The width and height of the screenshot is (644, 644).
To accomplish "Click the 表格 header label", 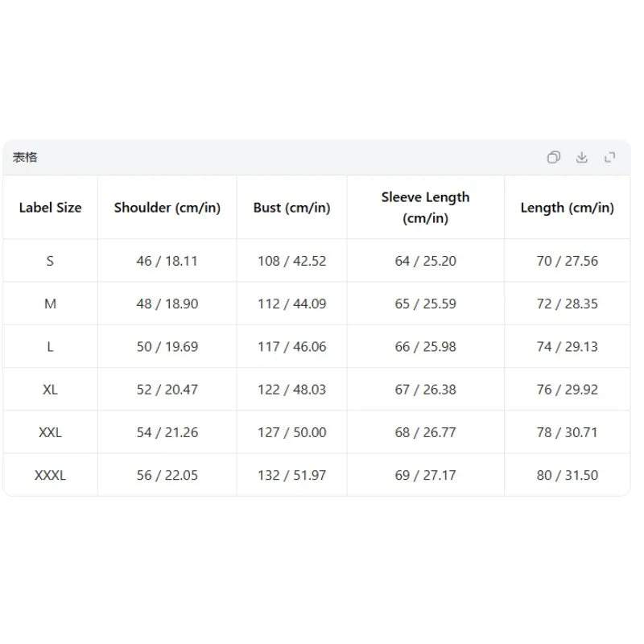I will tap(25, 157).
